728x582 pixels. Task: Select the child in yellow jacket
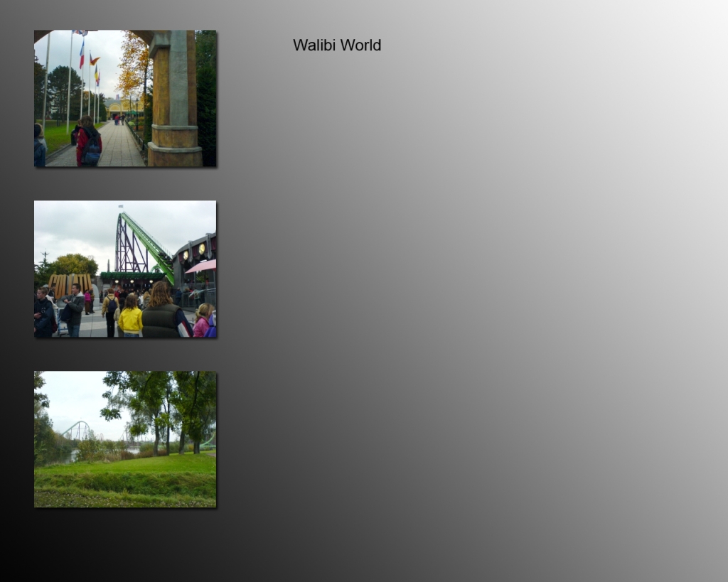tap(131, 318)
